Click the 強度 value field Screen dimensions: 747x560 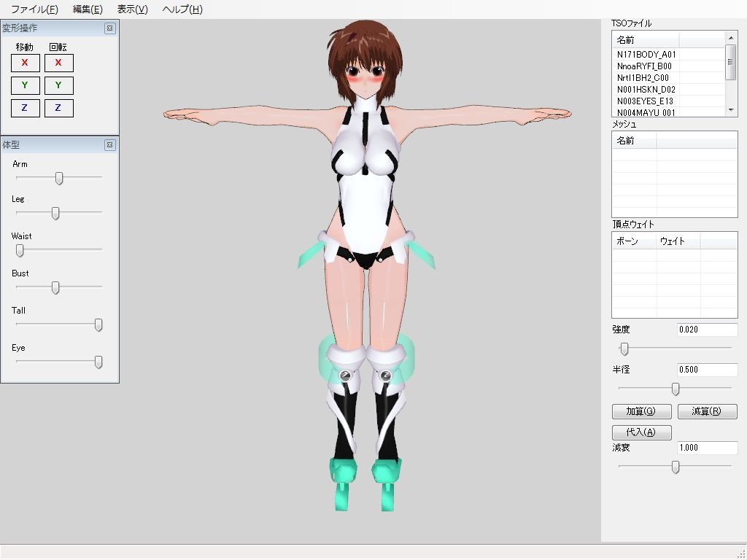(707, 330)
